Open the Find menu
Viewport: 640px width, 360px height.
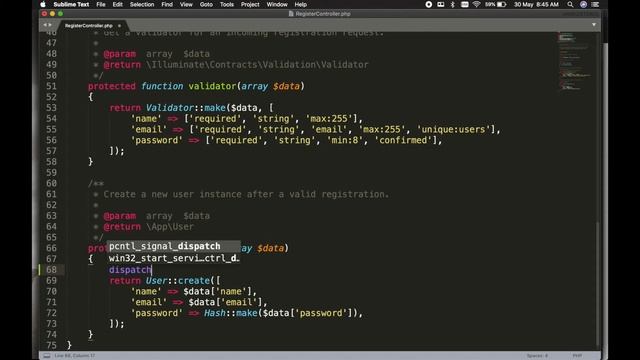167,4
